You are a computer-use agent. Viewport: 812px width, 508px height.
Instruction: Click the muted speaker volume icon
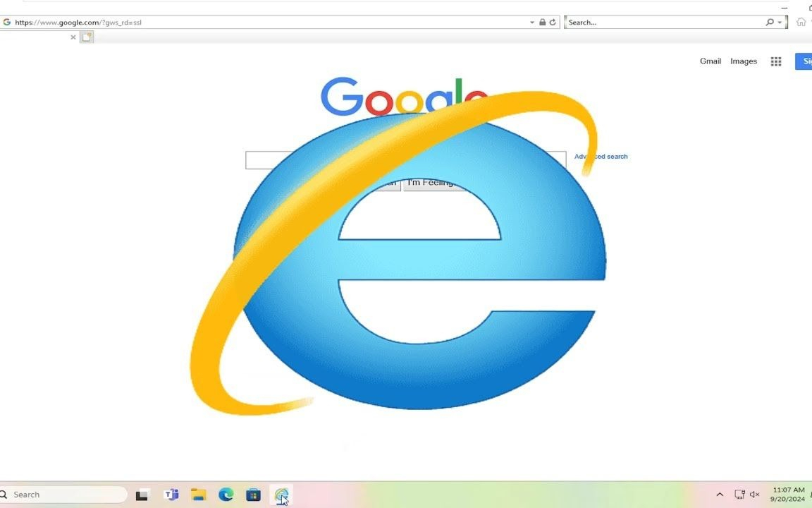pyautogui.click(x=754, y=495)
